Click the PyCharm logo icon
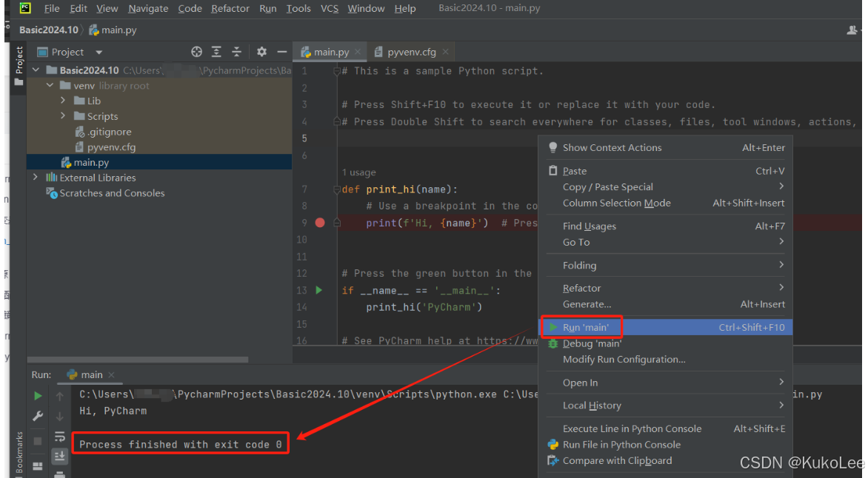 (25, 7)
